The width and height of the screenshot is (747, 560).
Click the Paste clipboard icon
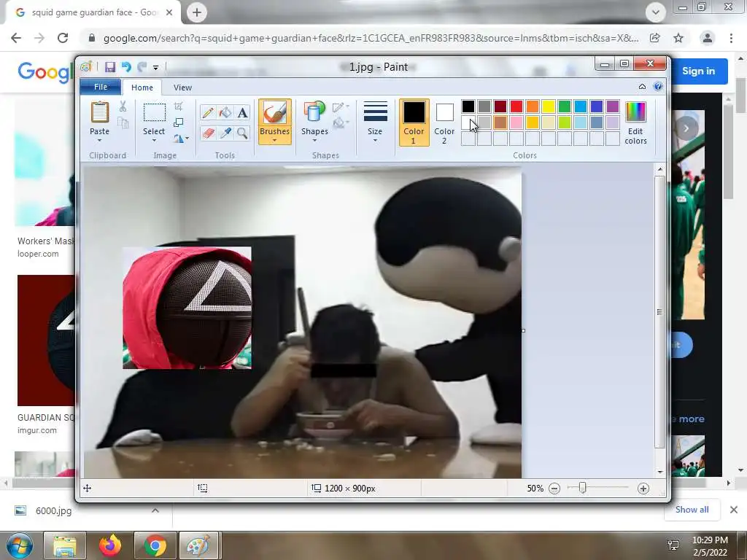99,113
